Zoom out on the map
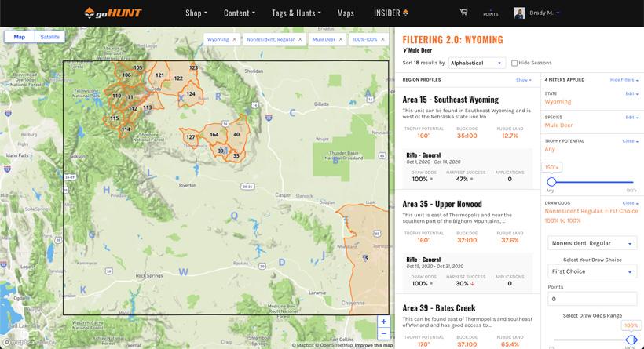Screen dimensions: 644x349 tap(383, 334)
